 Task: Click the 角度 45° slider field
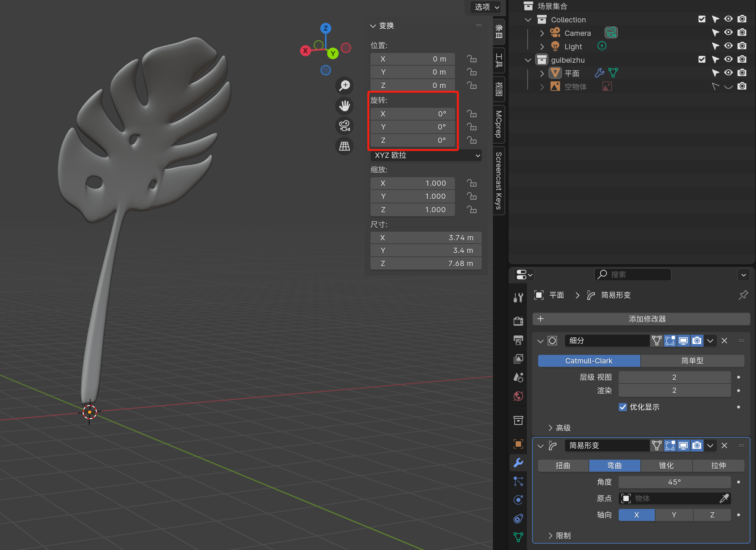(674, 482)
